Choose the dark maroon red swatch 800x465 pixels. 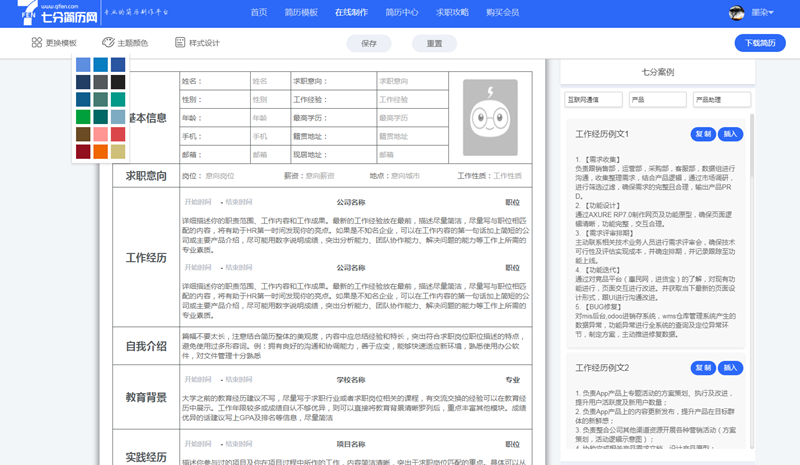click(83, 152)
